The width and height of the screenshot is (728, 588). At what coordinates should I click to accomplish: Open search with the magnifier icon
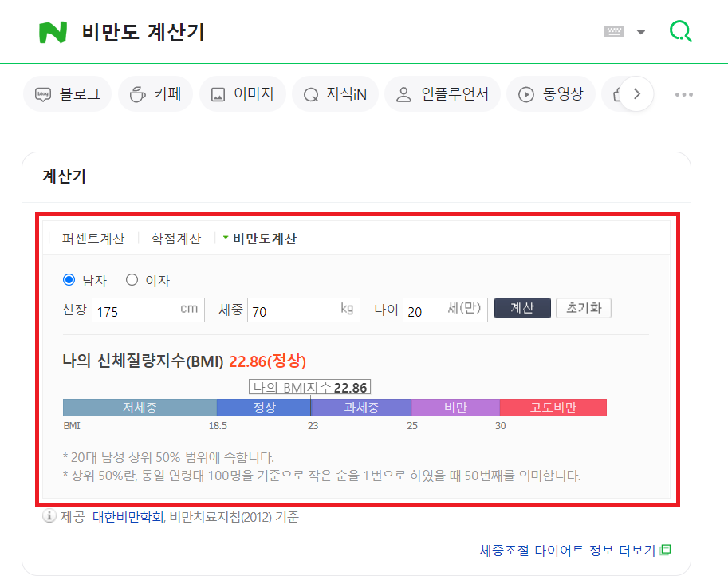pyautogui.click(x=680, y=31)
